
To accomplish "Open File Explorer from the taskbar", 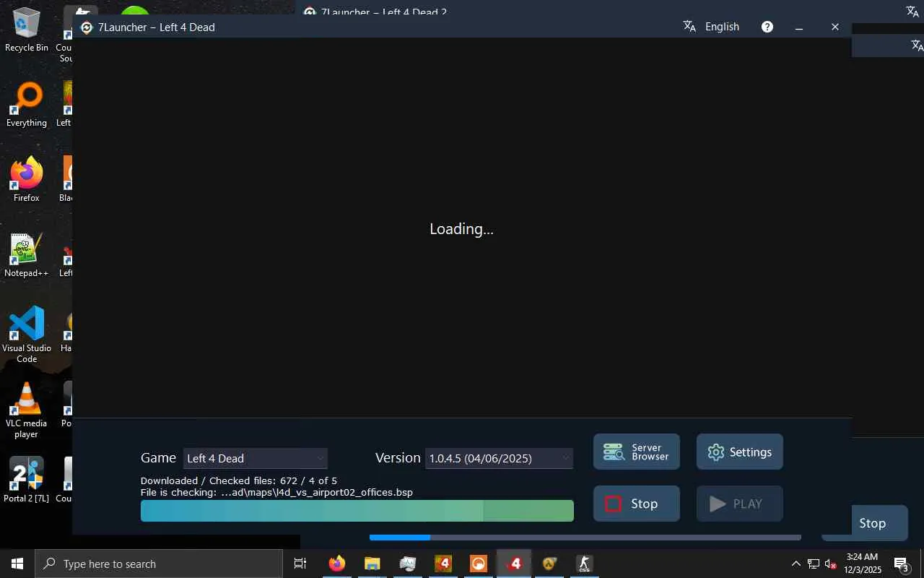I will coord(372,564).
